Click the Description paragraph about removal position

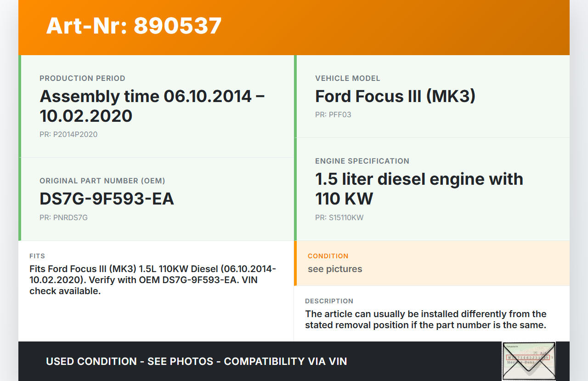[425, 319]
